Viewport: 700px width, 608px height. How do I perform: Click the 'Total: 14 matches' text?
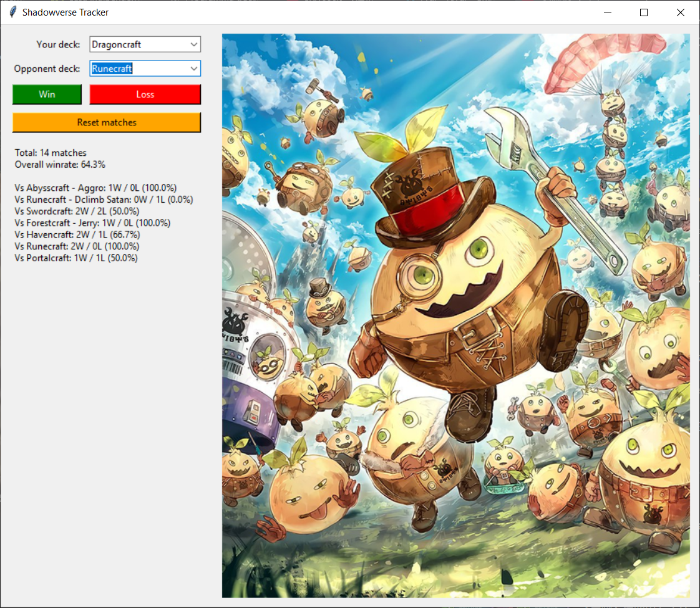(x=51, y=153)
